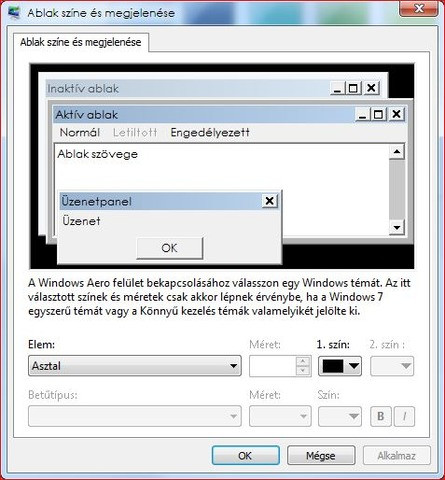Click preview scrollbar down arrow
Viewport: 445px width, 480px height.
397,227
